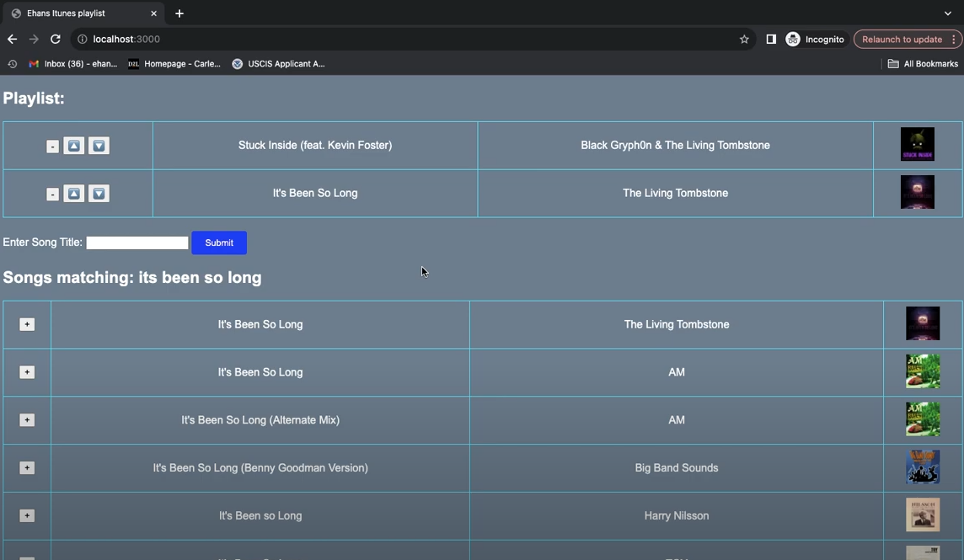The image size is (964, 560).
Task: Go forward in browser history
Action: (x=34, y=39)
